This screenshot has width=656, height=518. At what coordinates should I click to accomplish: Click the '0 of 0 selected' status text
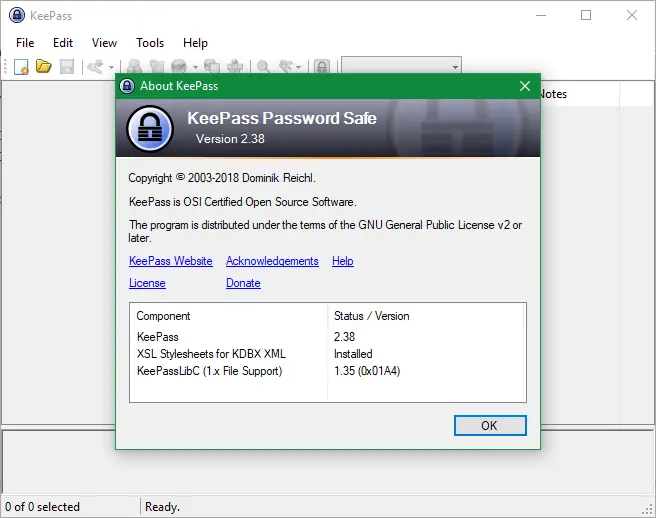42,507
